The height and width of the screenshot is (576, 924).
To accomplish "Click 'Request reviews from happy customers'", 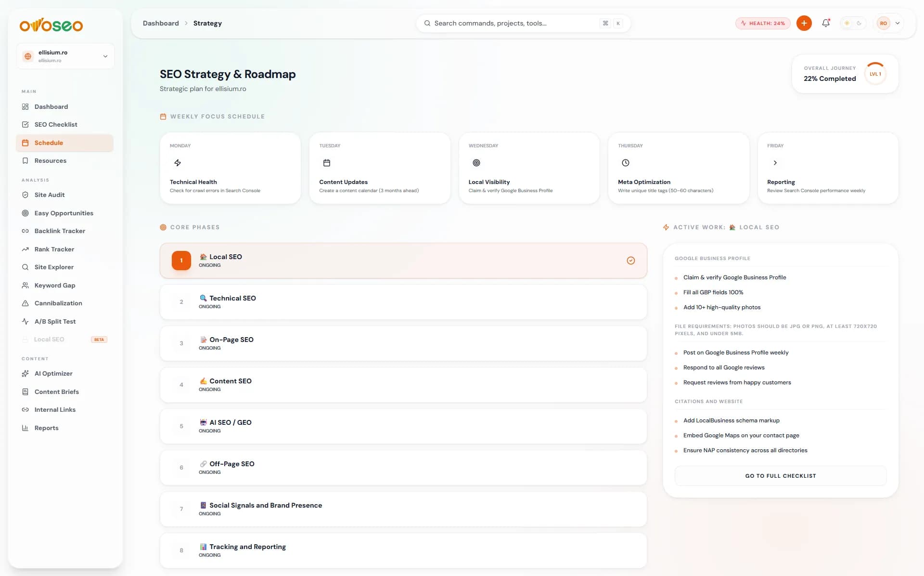I will (x=737, y=382).
